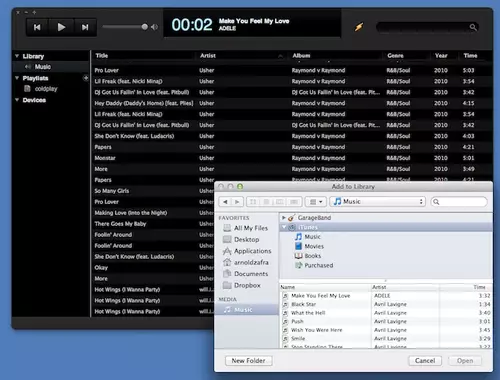The height and width of the screenshot is (380, 500).
Task: Sort by the Artist column header
Action: (x=208, y=56)
